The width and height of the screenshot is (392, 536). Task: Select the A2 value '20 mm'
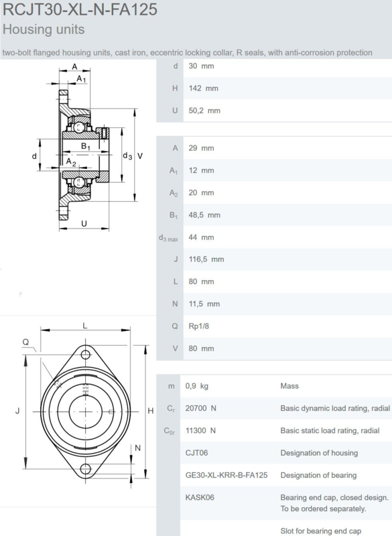click(201, 192)
